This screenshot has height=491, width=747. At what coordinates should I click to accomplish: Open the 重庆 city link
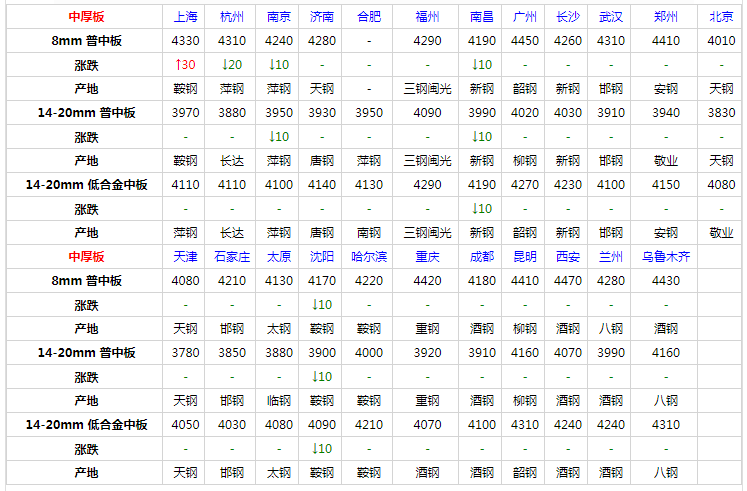pyautogui.click(x=428, y=257)
